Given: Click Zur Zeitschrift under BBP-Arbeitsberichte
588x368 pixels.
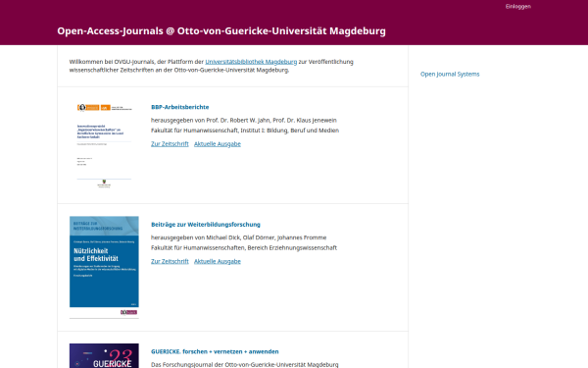Looking at the screenshot, I should pos(170,144).
